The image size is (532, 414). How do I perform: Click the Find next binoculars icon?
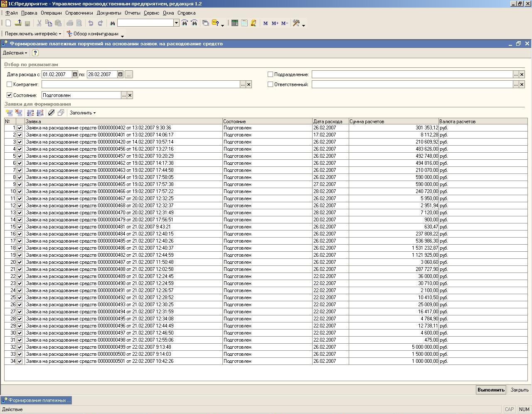(x=185, y=23)
